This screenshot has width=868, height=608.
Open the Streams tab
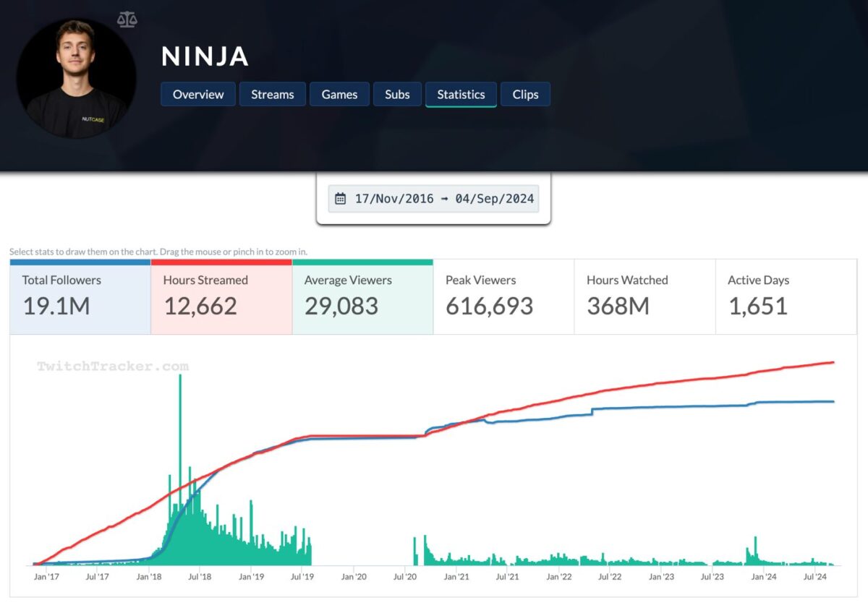pyautogui.click(x=273, y=94)
